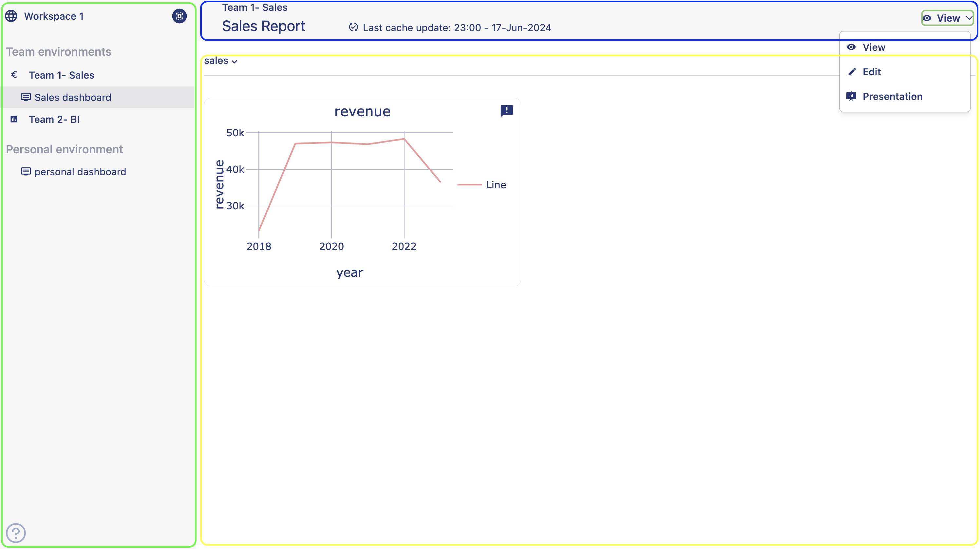Click the revenue chart title
Image resolution: width=980 pixels, height=549 pixels.
(362, 111)
